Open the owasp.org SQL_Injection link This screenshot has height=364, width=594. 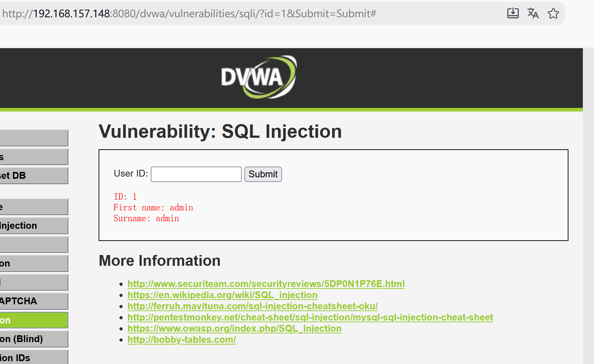pyautogui.click(x=234, y=328)
